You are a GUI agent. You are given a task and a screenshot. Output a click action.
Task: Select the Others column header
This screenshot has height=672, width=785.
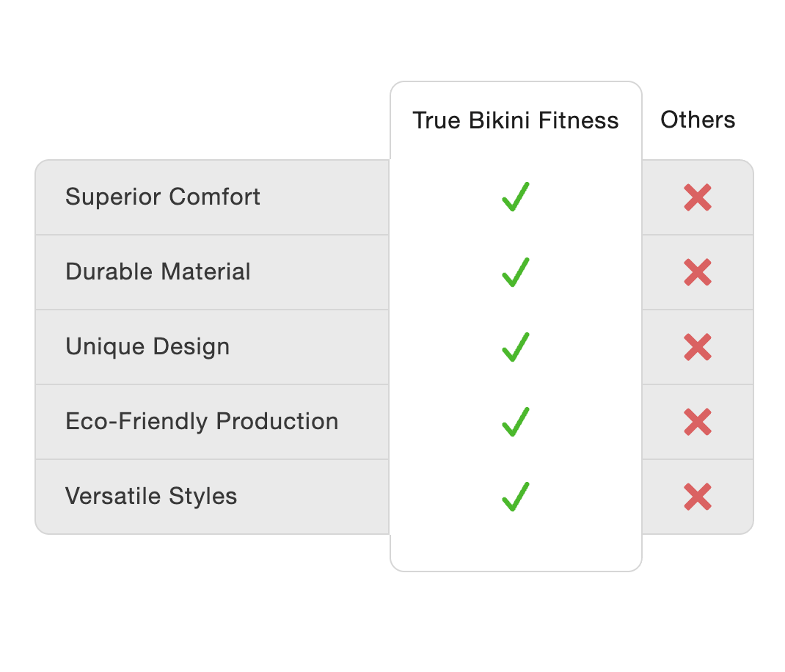[x=698, y=120]
